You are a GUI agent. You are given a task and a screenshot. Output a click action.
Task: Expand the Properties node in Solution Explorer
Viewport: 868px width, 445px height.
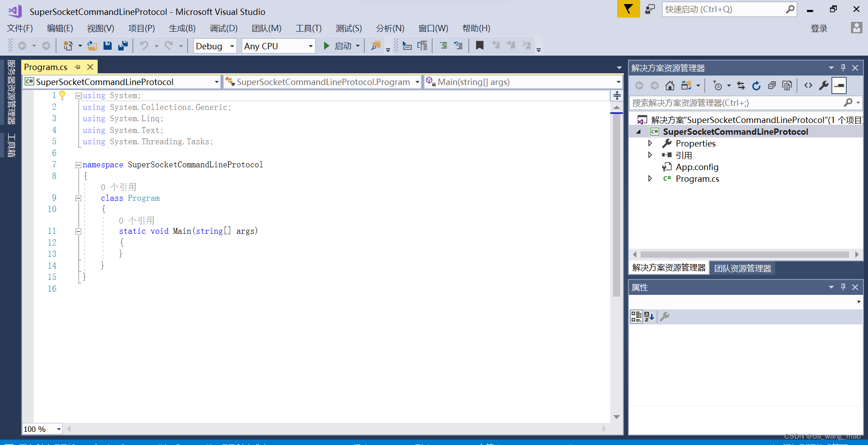[650, 143]
